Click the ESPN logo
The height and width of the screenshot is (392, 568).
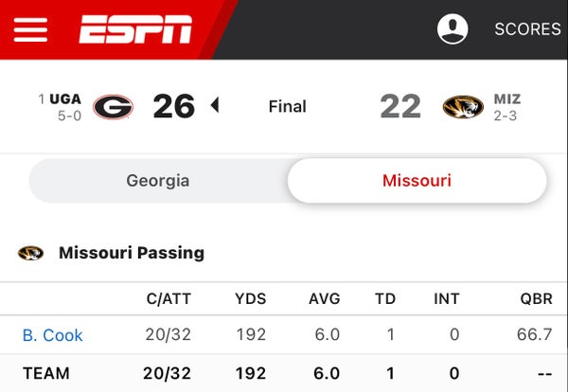click(x=135, y=29)
